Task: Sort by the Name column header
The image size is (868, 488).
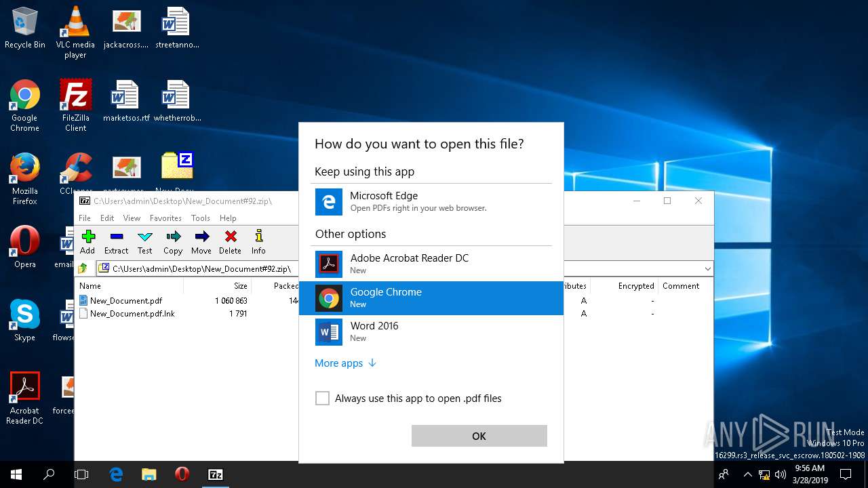Action: pyautogui.click(x=129, y=286)
